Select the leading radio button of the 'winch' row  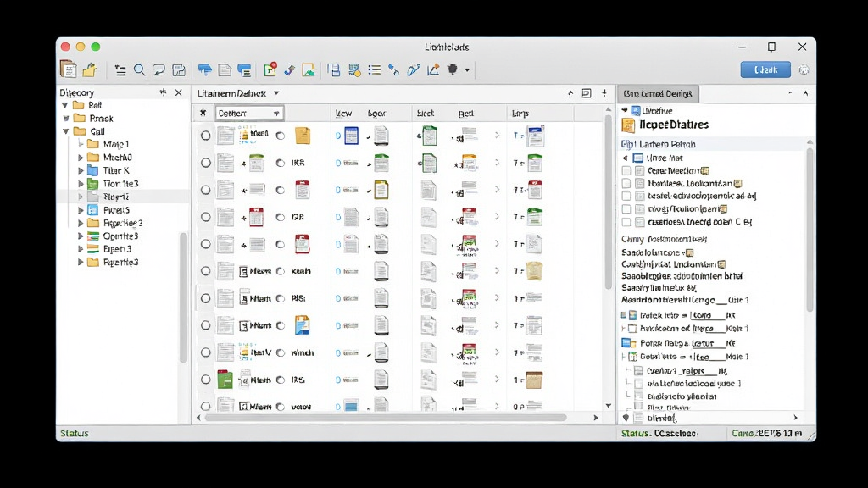[205, 352]
